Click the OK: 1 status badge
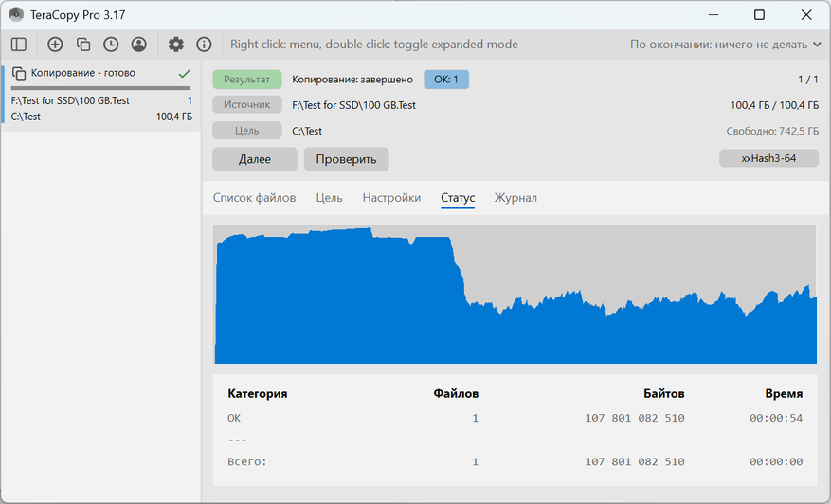The image size is (831, 504). pyautogui.click(x=445, y=80)
